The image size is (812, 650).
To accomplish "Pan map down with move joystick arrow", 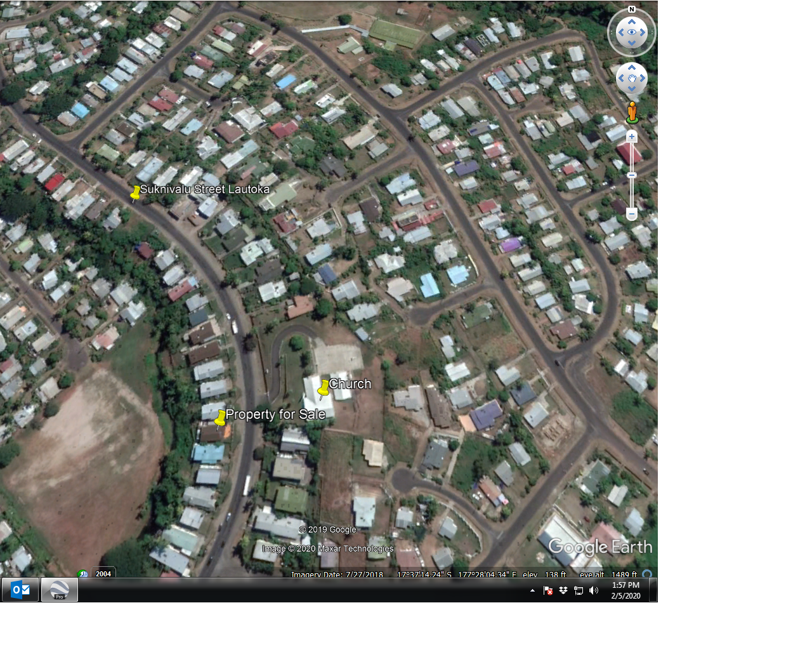I will coord(632,89).
